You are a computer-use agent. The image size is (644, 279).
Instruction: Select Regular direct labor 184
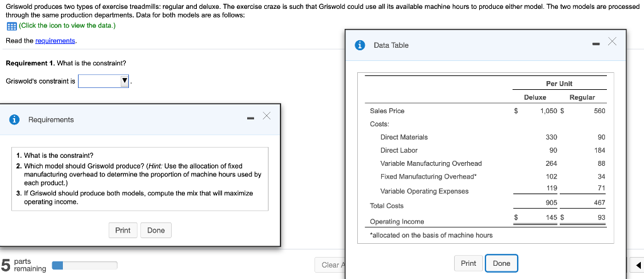pos(599,150)
